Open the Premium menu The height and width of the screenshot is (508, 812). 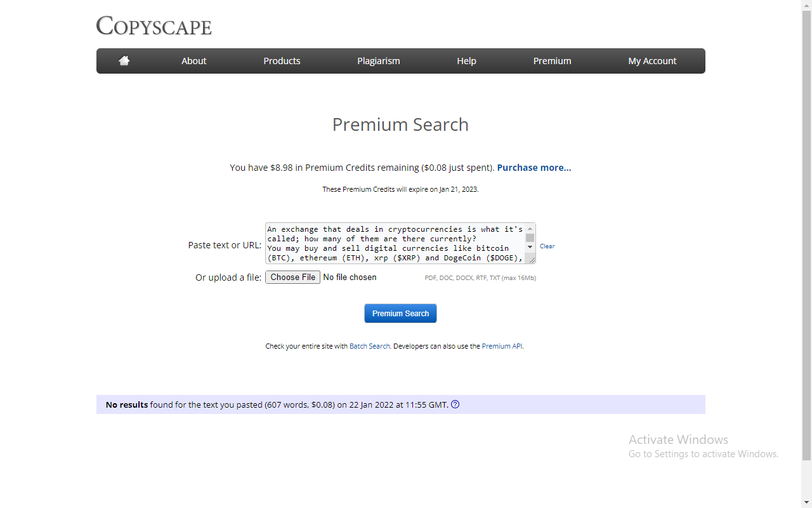552,61
